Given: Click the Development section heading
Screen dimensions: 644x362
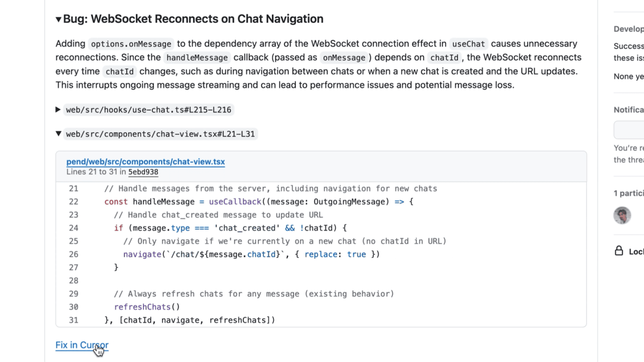Looking at the screenshot, I should point(629,29).
